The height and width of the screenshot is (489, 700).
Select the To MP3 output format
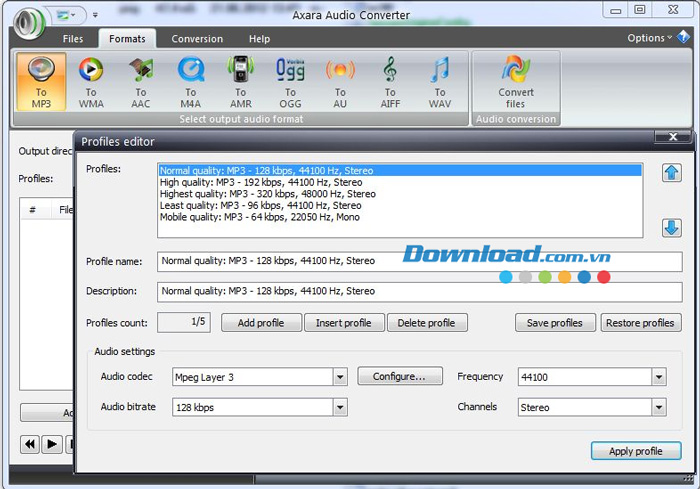coord(41,81)
